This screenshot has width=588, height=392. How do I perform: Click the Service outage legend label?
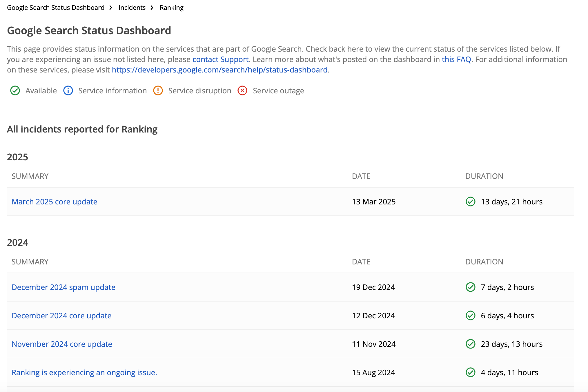click(x=278, y=91)
